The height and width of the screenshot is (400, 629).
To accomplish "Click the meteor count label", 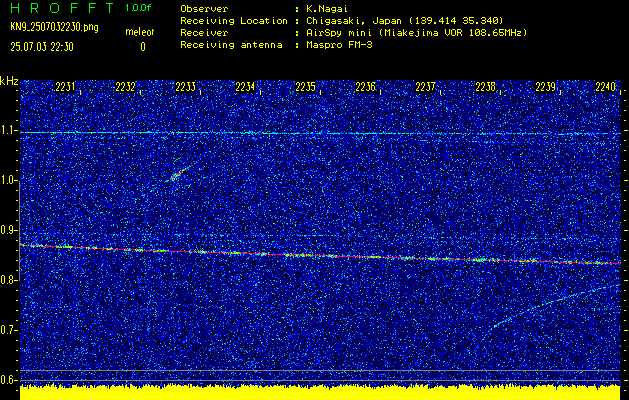I will pos(140,32).
